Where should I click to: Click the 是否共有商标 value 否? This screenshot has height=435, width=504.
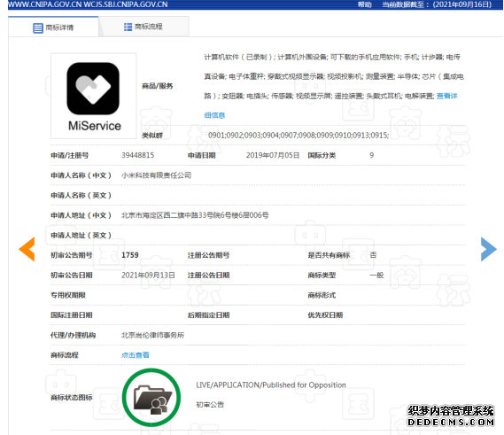(373, 255)
